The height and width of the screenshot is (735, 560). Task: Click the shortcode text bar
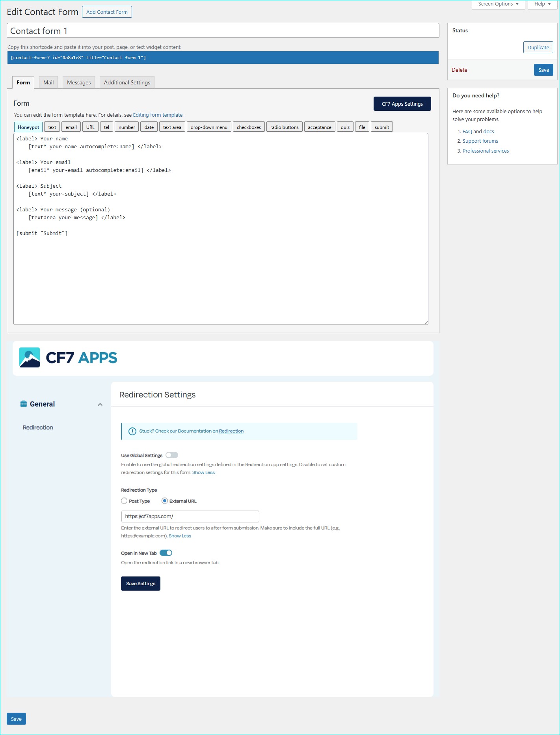[x=223, y=58]
